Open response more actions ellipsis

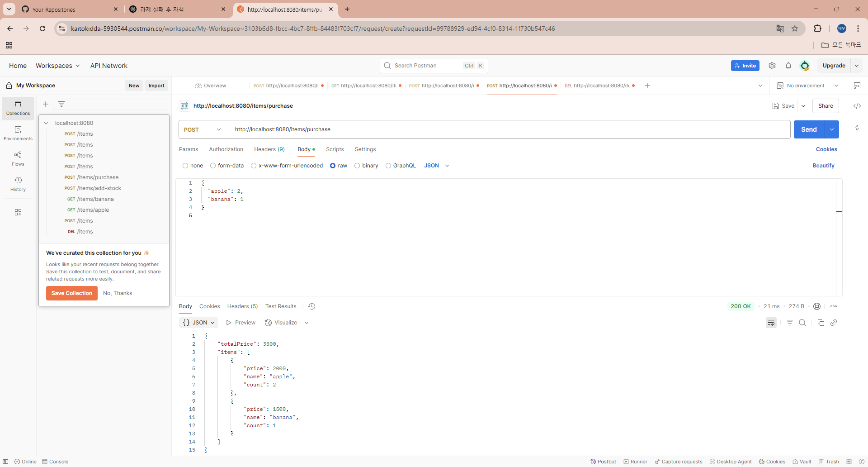click(834, 306)
